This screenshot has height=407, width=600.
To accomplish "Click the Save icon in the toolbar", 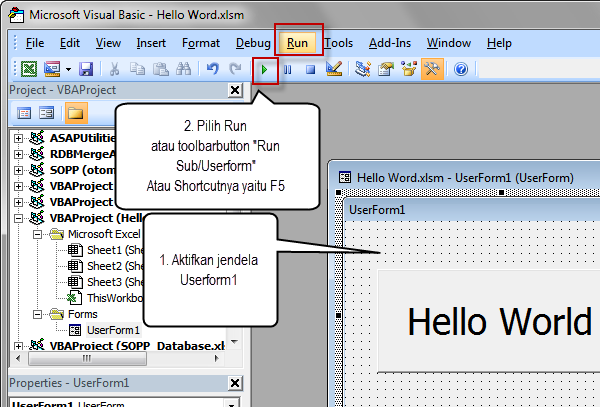I will [x=86, y=70].
